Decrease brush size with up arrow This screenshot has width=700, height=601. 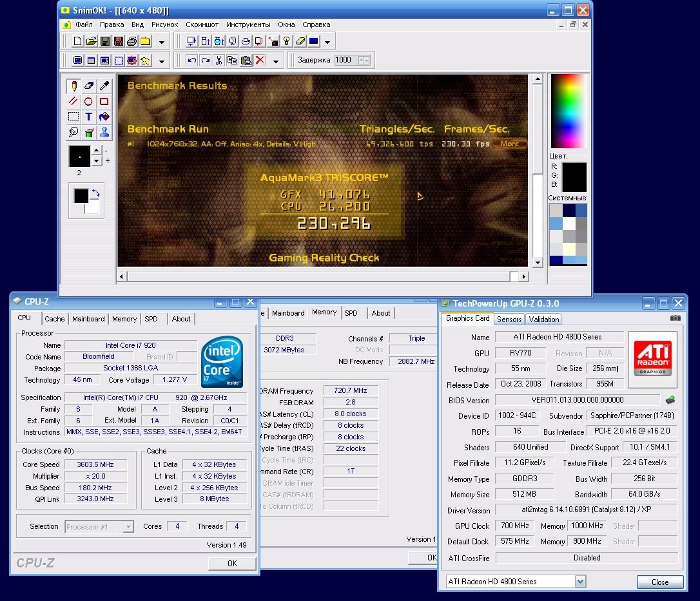point(97,150)
